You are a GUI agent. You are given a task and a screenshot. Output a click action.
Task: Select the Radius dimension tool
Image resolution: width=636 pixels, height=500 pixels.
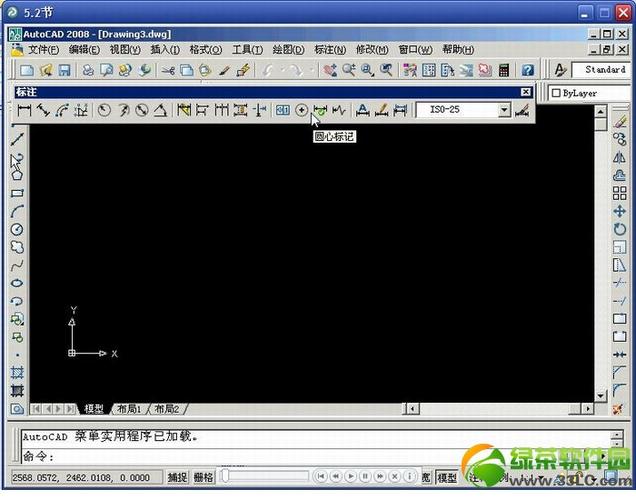click(104, 110)
